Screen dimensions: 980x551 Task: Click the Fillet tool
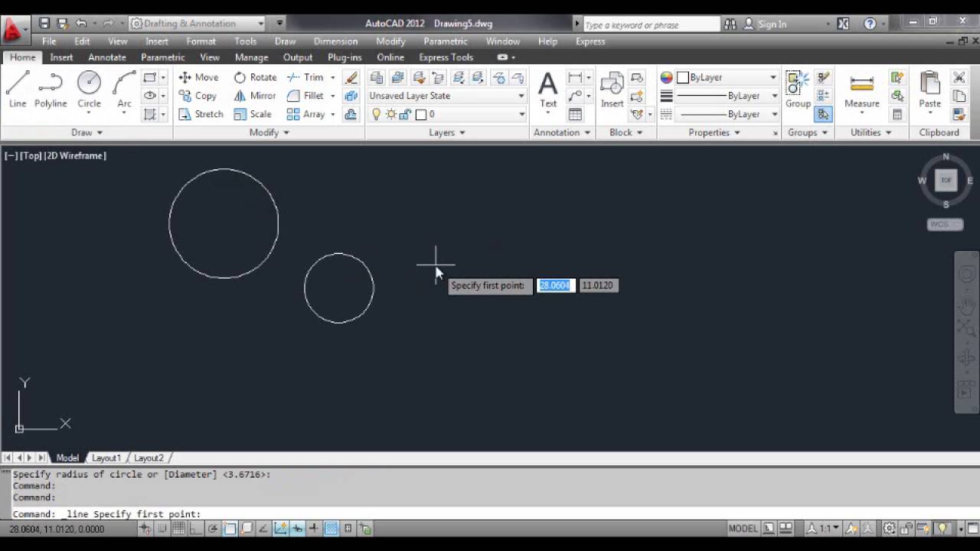coord(305,96)
